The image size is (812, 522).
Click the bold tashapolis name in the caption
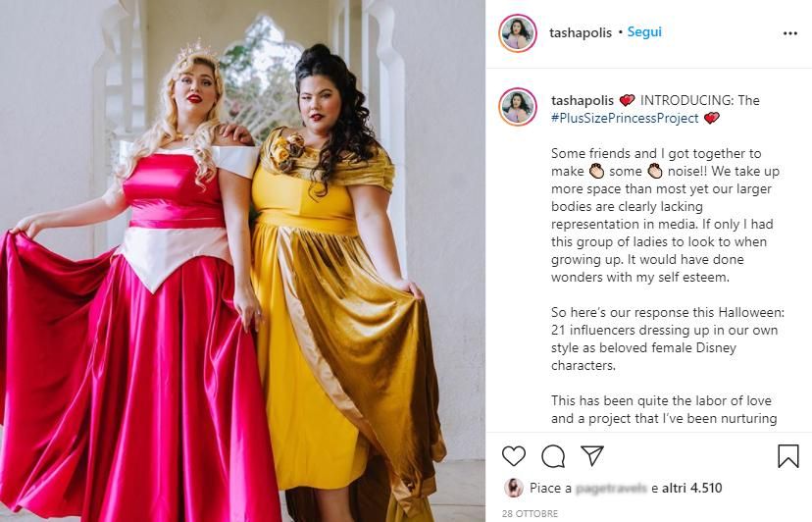pyautogui.click(x=583, y=100)
